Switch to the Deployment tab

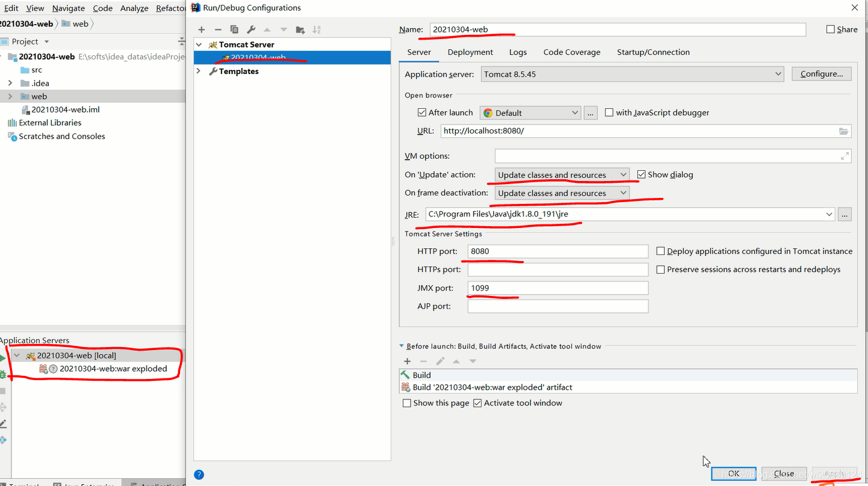pyautogui.click(x=470, y=52)
